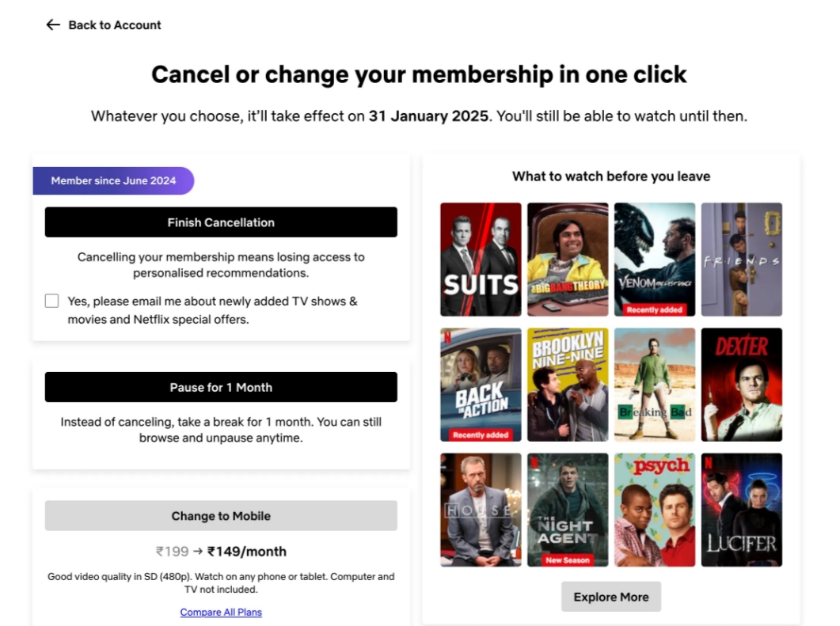Open the Compare All Plans link
The image size is (840, 626).
click(221, 612)
